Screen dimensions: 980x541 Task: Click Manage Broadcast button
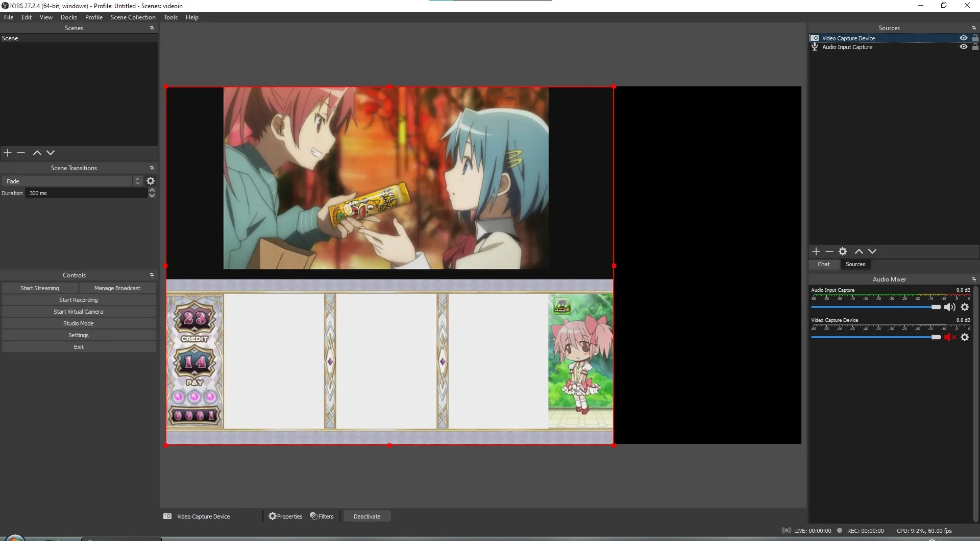117,288
